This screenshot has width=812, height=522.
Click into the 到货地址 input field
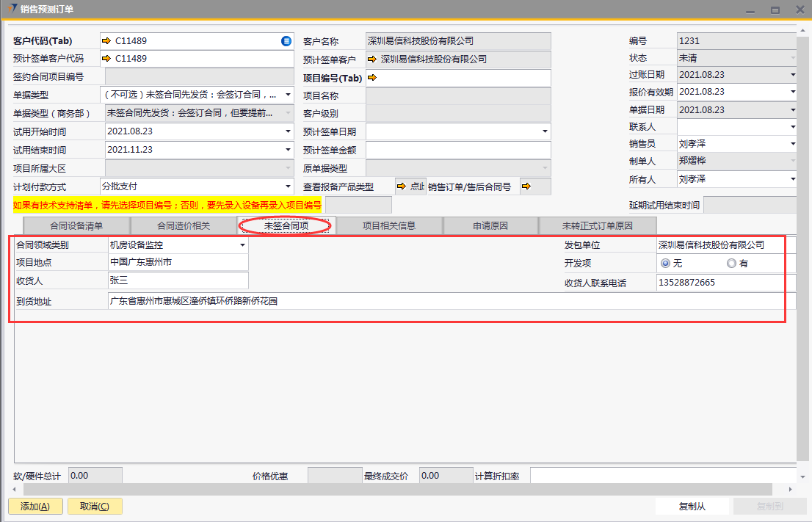(x=441, y=301)
